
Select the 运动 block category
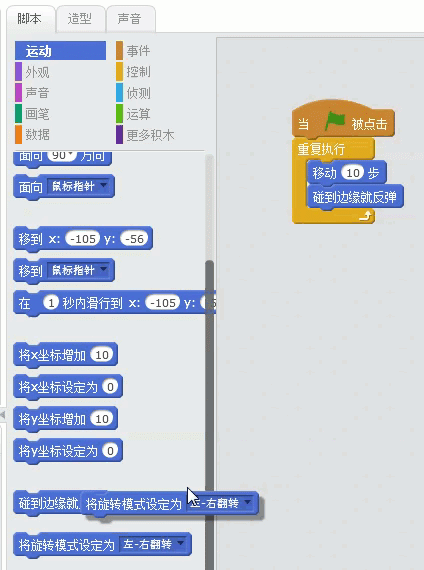click(60, 51)
